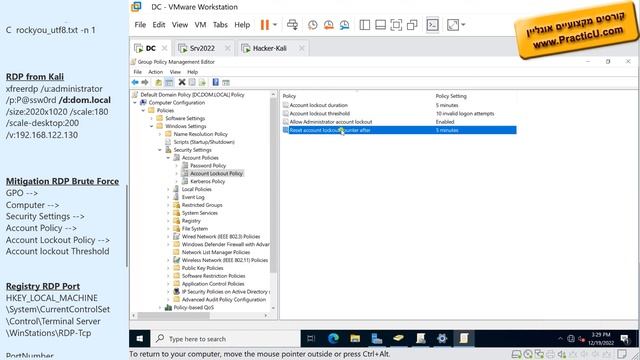
Task: Open VMware Tabs menu
Action: pos(220,25)
